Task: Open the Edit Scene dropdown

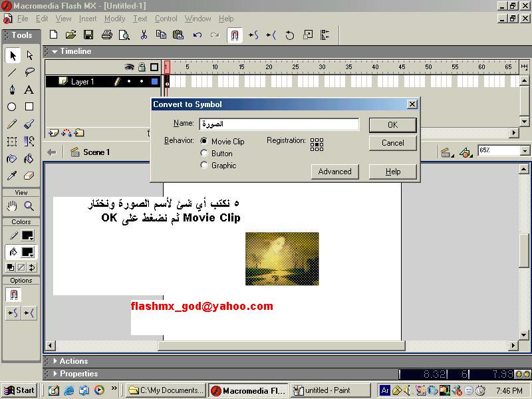Action: pos(447,153)
